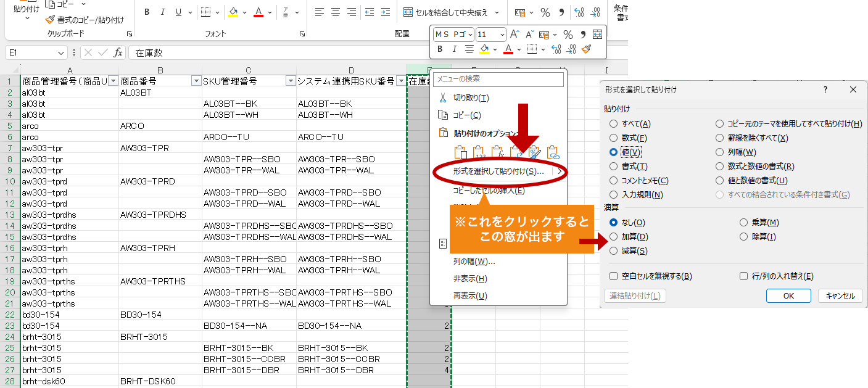The height and width of the screenshot is (388, 868).
Task: Click the fx insert function icon
Action: pyautogui.click(x=118, y=53)
